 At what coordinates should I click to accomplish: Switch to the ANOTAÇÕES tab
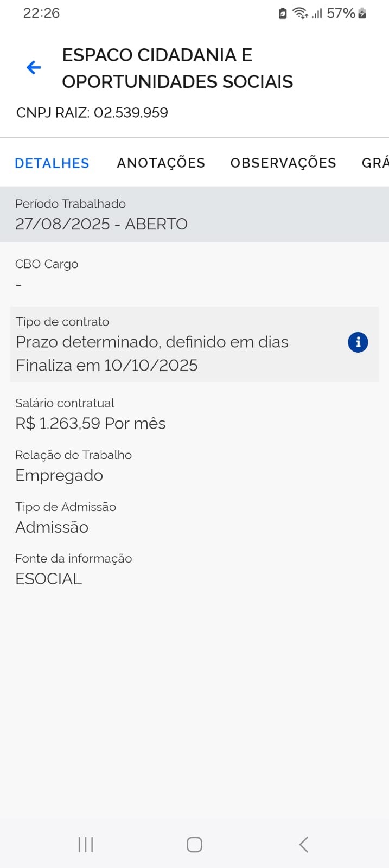pyautogui.click(x=161, y=163)
